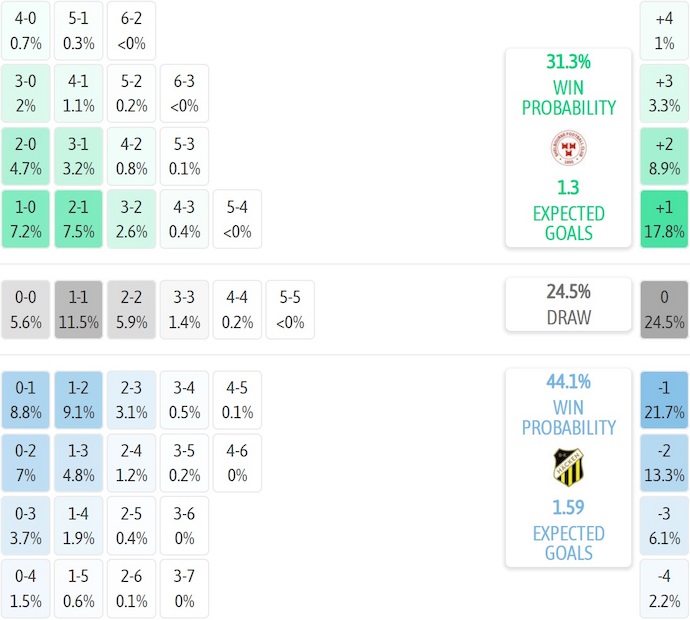The height and width of the screenshot is (620, 690).
Task: Click the 1.59 expected goals value
Action: [x=568, y=508]
